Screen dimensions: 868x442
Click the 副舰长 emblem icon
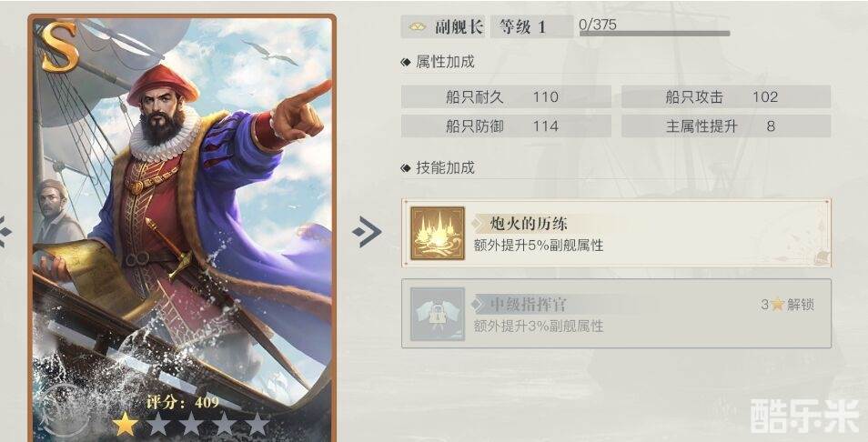(417, 26)
